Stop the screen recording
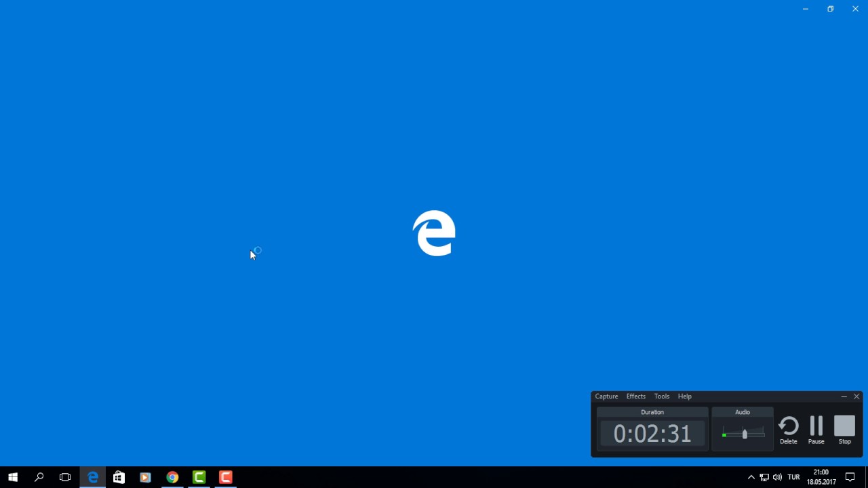 point(844,430)
